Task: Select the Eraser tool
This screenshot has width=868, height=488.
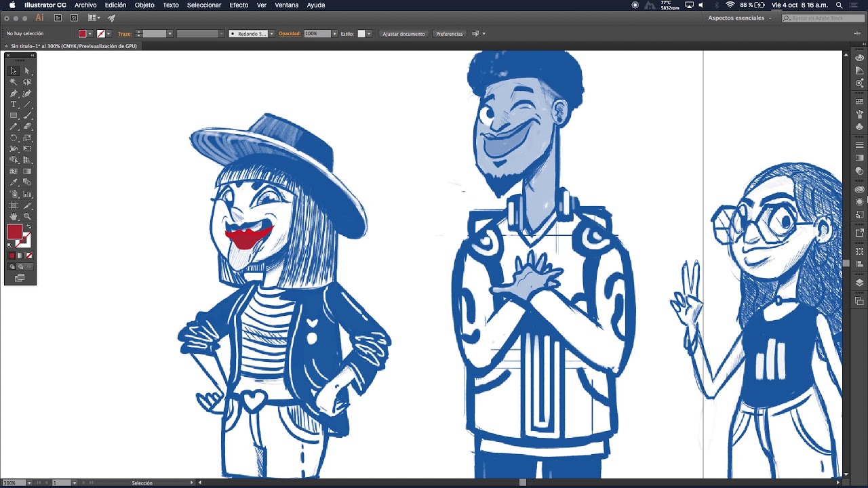Action: click(27, 126)
